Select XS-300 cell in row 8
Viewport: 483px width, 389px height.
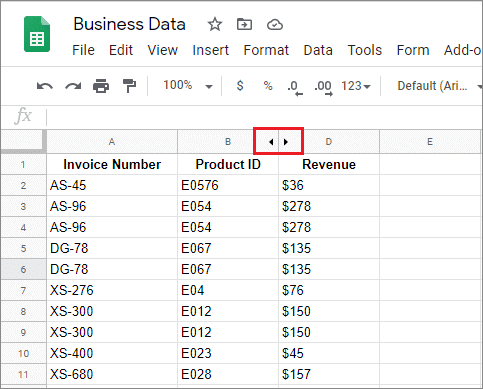point(112,311)
